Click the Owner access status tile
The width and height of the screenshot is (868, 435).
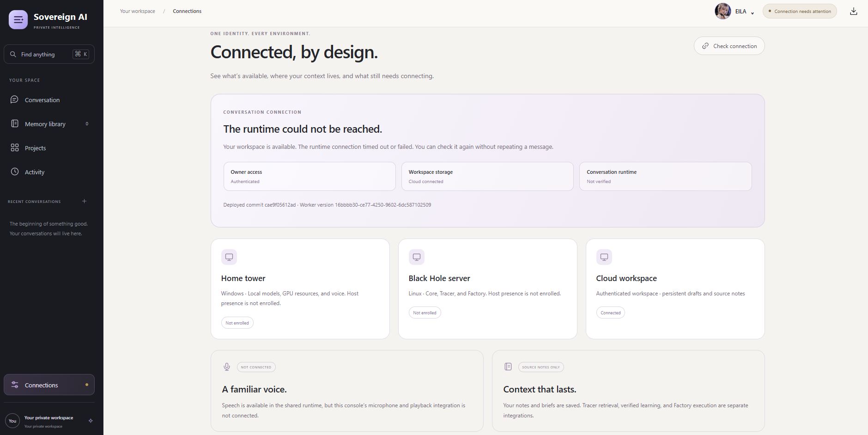tap(310, 176)
